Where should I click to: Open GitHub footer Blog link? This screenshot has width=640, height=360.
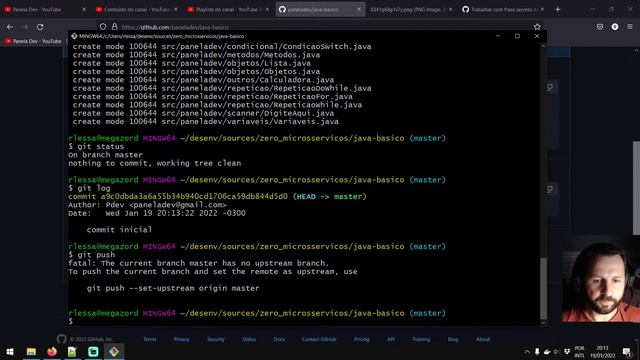tap(453, 339)
